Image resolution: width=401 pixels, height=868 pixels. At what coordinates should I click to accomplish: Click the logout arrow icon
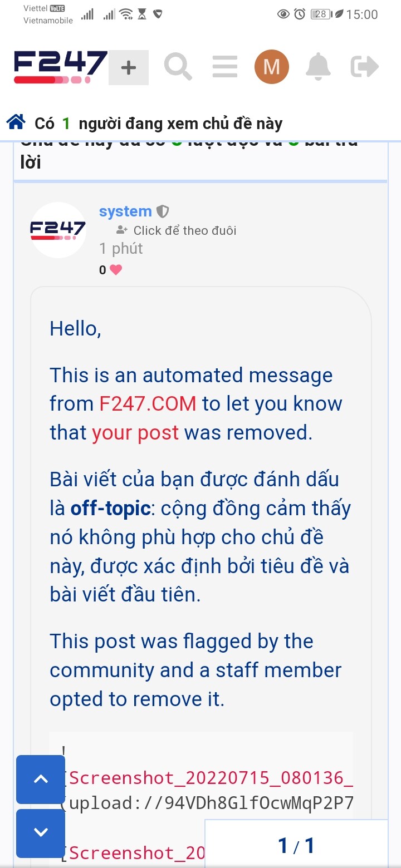tap(365, 67)
